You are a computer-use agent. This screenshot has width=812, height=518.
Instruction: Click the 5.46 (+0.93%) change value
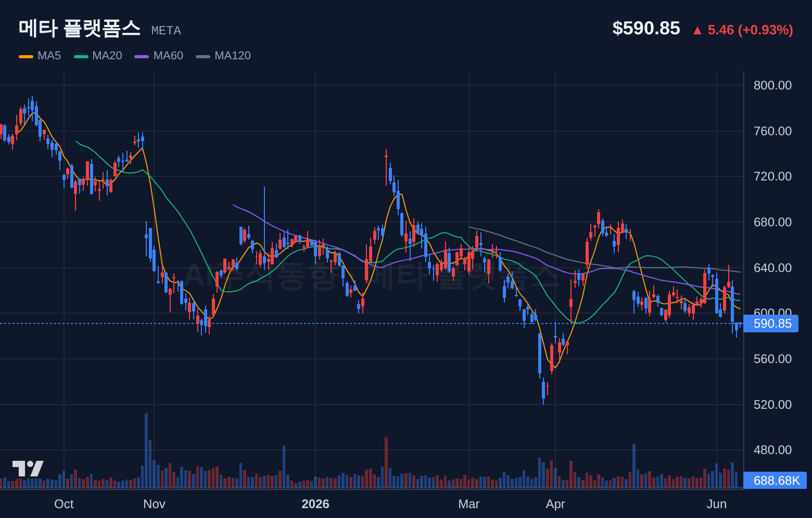click(x=751, y=30)
